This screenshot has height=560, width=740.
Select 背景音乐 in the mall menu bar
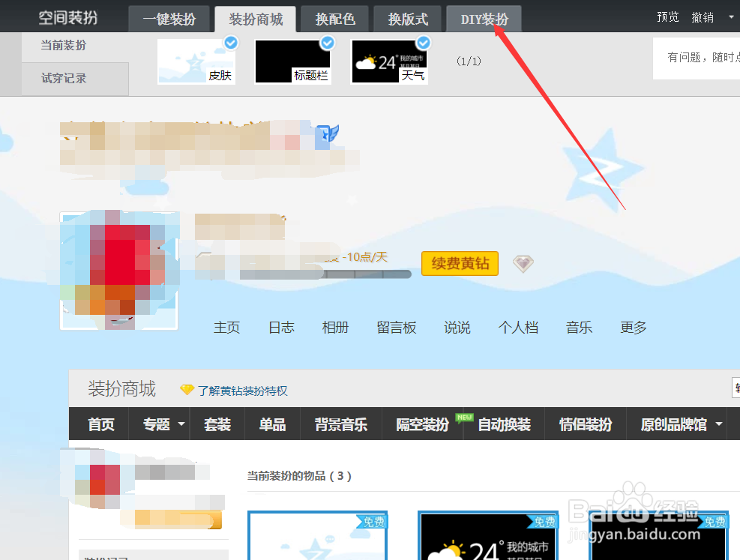click(x=340, y=424)
